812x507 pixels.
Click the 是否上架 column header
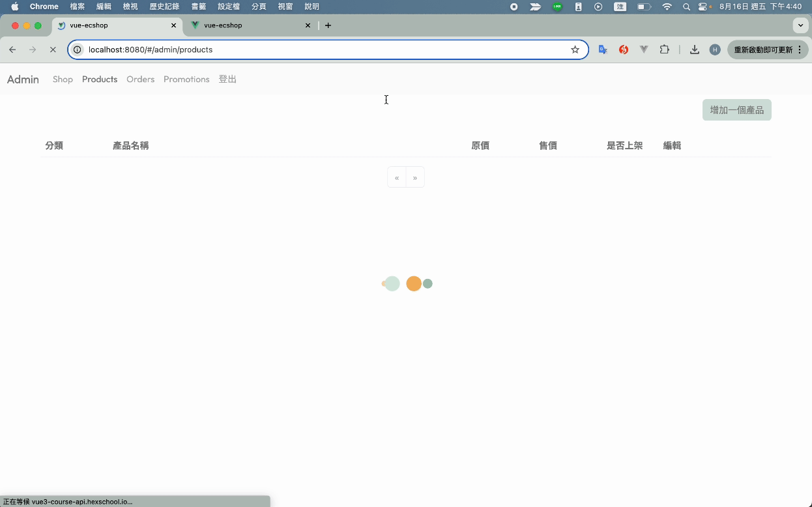[624, 146]
